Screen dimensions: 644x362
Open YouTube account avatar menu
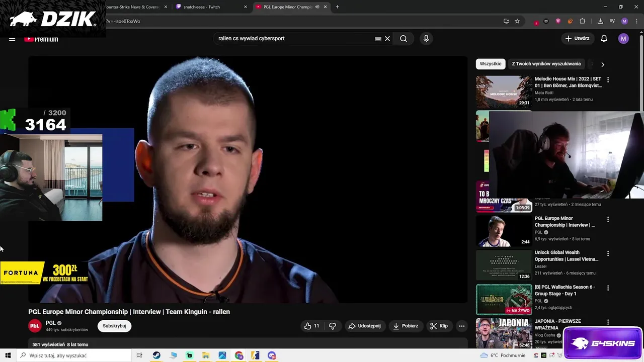623,38
